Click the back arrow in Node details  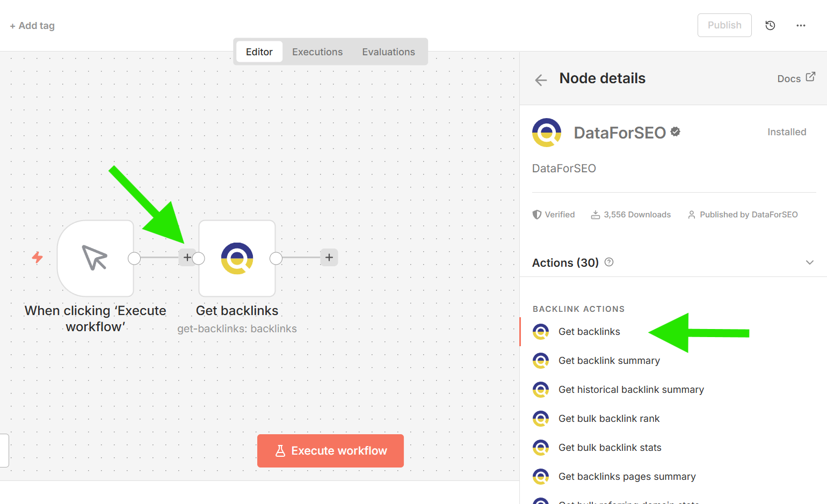541,80
